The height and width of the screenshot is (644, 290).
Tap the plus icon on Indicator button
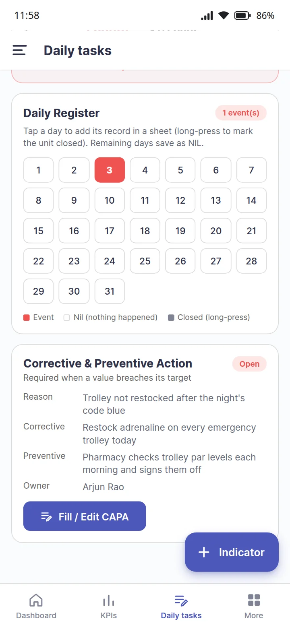pyautogui.click(x=204, y=552)
